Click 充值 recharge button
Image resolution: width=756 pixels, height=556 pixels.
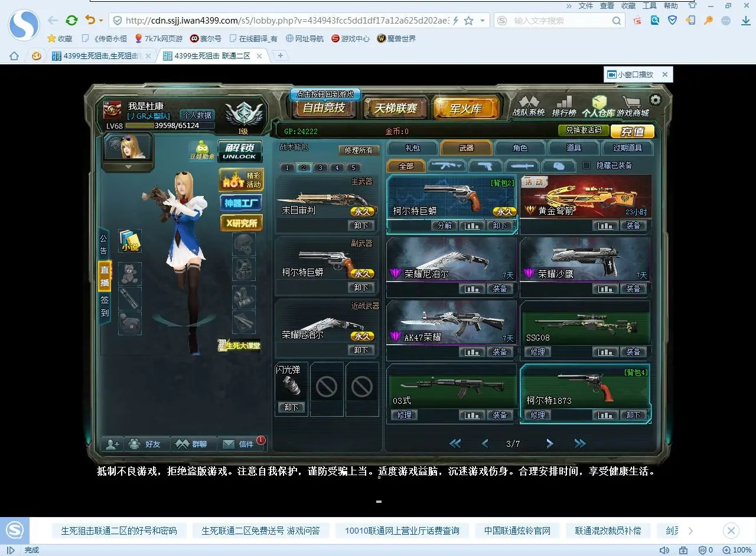[x=633, y=131]
